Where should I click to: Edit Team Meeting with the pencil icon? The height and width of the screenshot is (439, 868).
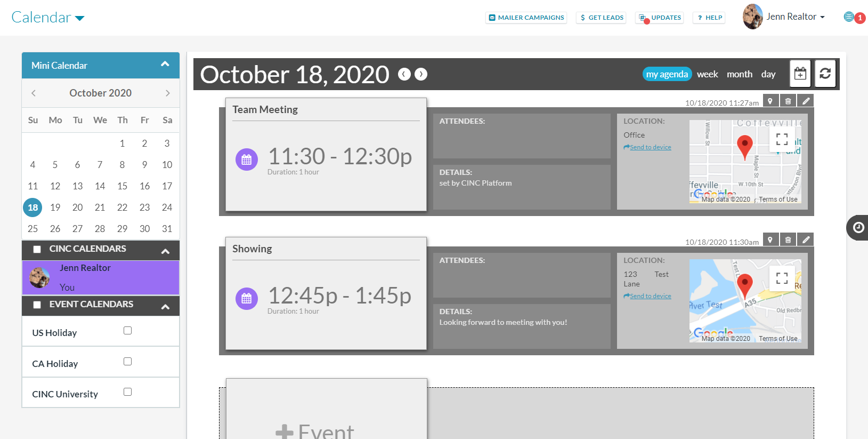[805, 100]
